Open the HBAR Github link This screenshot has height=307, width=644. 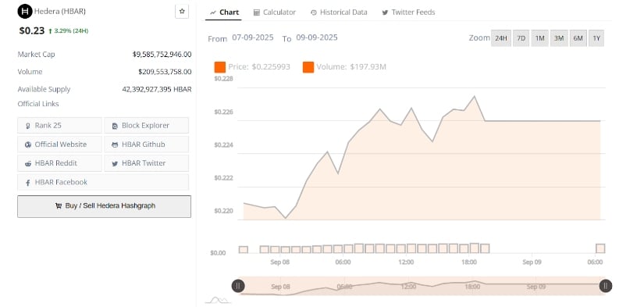pos(146,145)
